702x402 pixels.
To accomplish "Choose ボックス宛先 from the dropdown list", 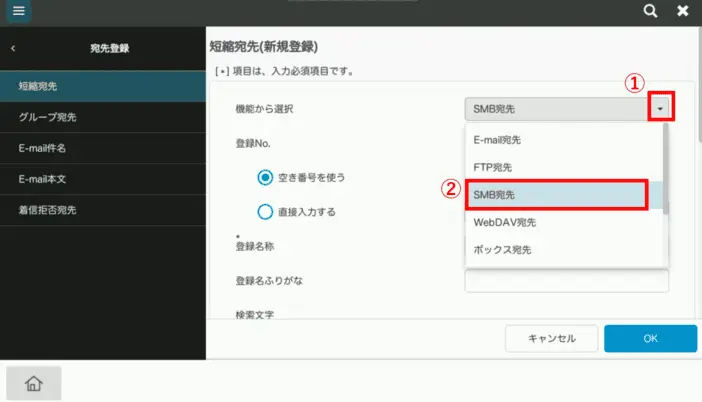I will 562,249.
